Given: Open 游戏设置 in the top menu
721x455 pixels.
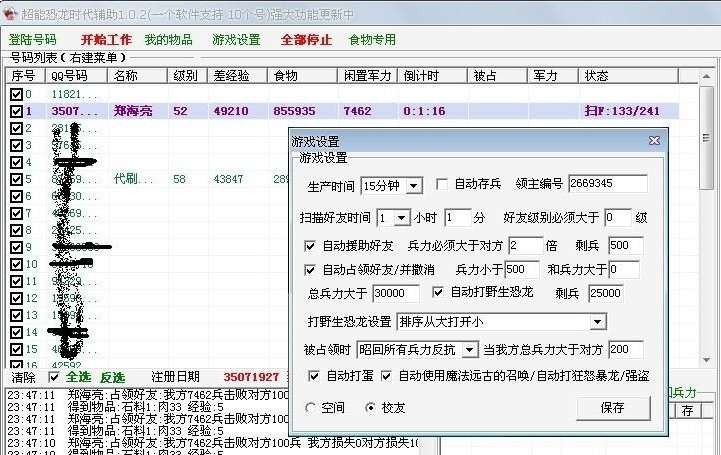Looking at the screenshot, I should [x=236, y=40].
